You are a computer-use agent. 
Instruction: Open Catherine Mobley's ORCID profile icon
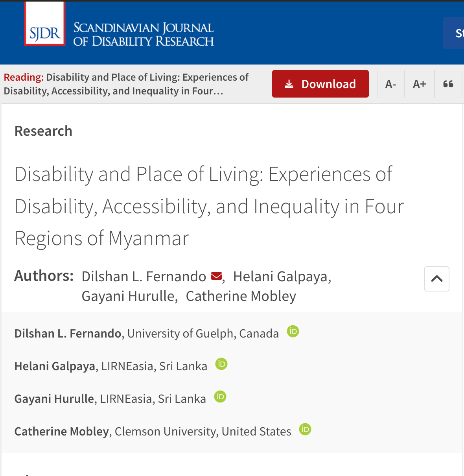(305, 430)
